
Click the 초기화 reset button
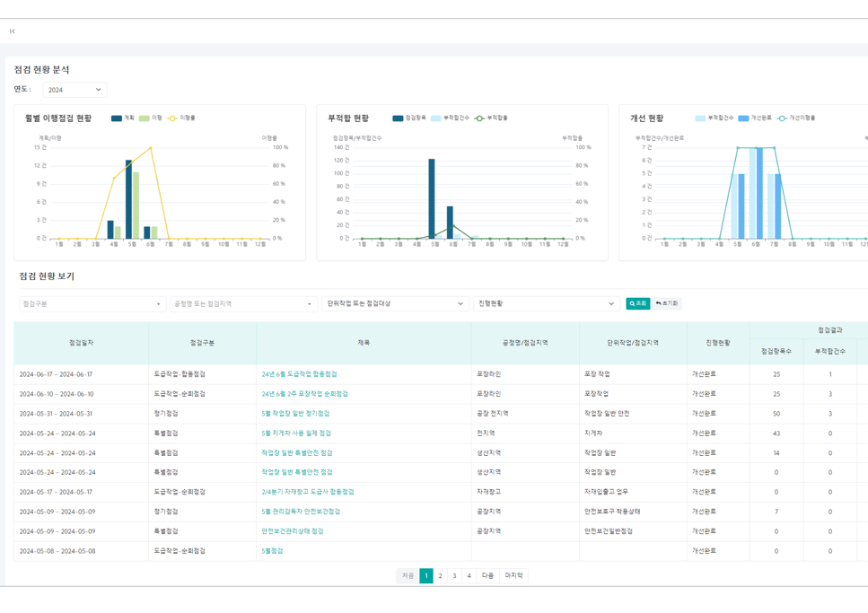[667, 304]
